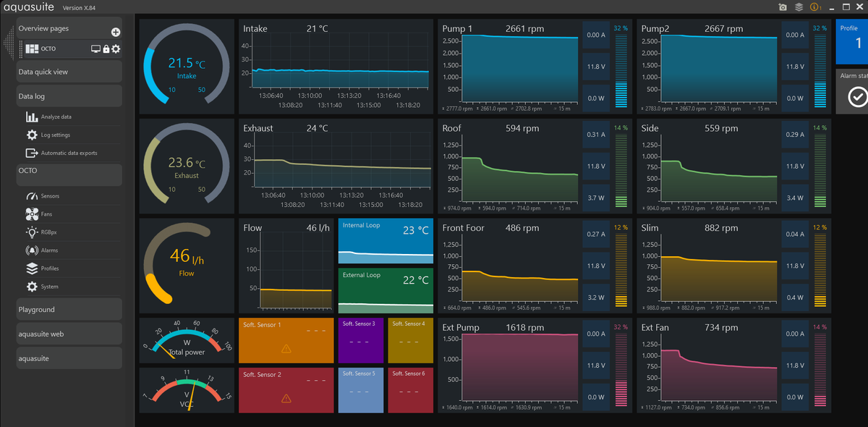Click the VCC voltage dial gauge

point(187,390)
